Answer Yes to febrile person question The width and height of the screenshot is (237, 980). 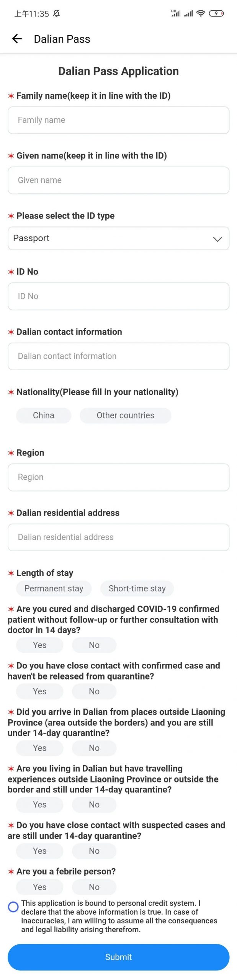[x=39, y=887]
